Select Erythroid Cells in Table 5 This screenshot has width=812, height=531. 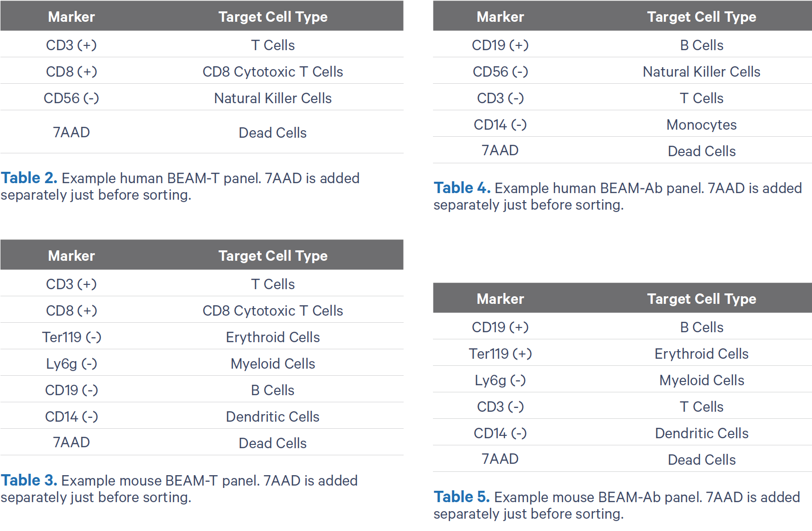[x=702, y=354]
